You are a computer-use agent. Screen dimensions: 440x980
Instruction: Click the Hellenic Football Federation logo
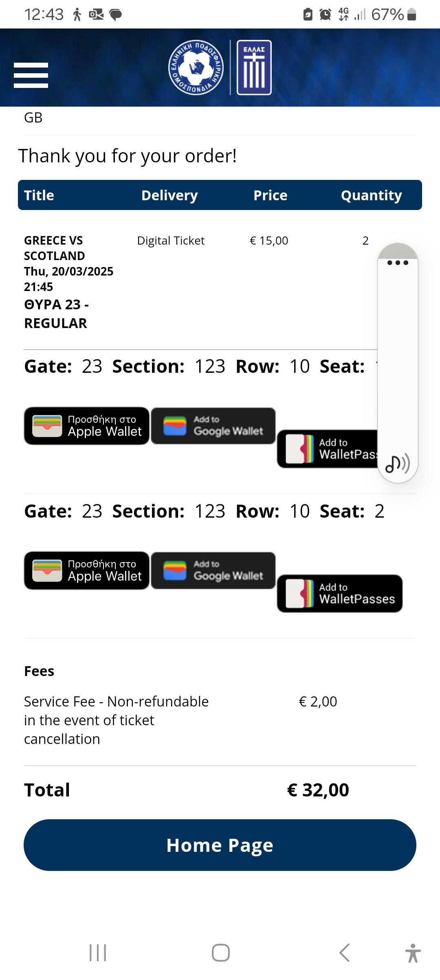point(196,68)
